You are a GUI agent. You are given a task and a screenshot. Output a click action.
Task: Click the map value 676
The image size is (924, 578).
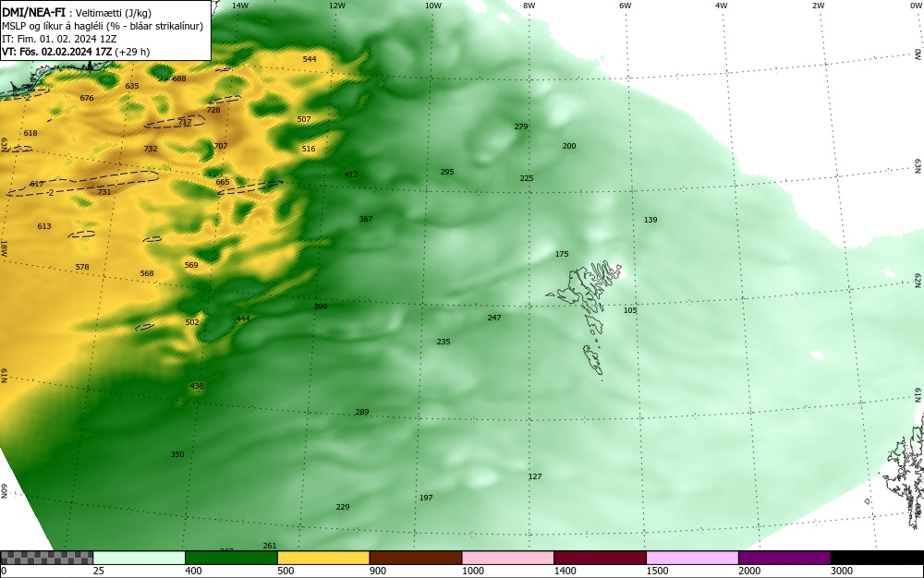click(87, 98)
